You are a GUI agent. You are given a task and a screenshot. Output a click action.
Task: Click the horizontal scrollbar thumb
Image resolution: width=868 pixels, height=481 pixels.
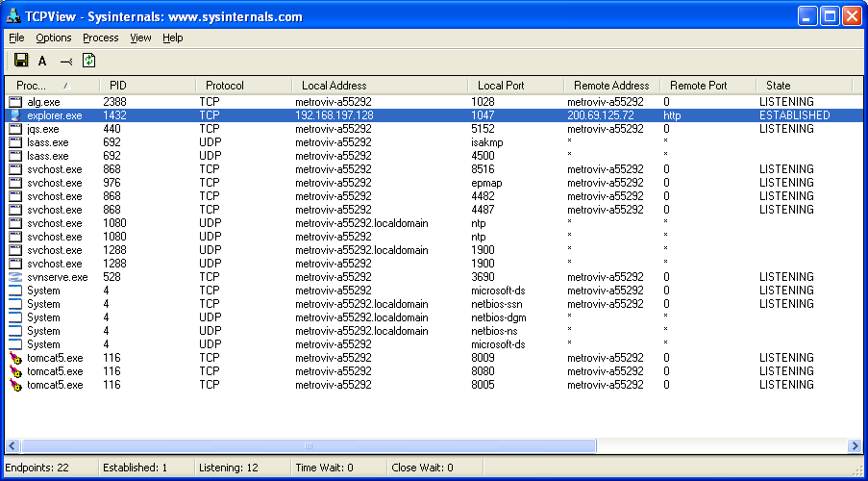click(308, 446)
